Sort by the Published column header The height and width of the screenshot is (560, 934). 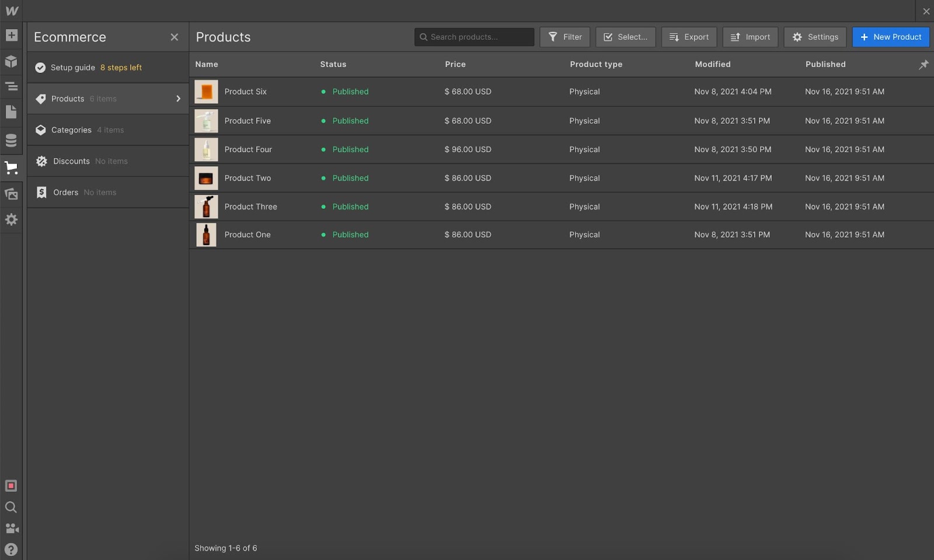click(x=825, y=64)
